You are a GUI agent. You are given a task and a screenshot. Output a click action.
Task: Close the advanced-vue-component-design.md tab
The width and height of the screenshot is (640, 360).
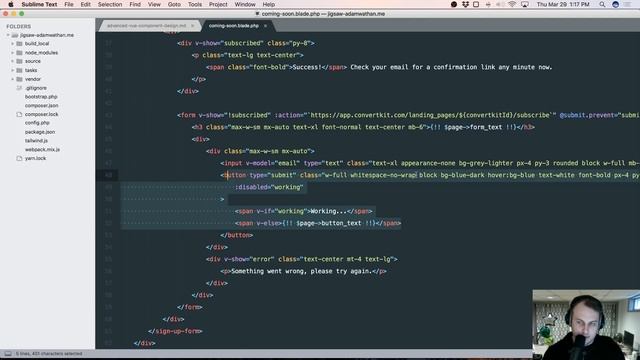pos(193,26)
